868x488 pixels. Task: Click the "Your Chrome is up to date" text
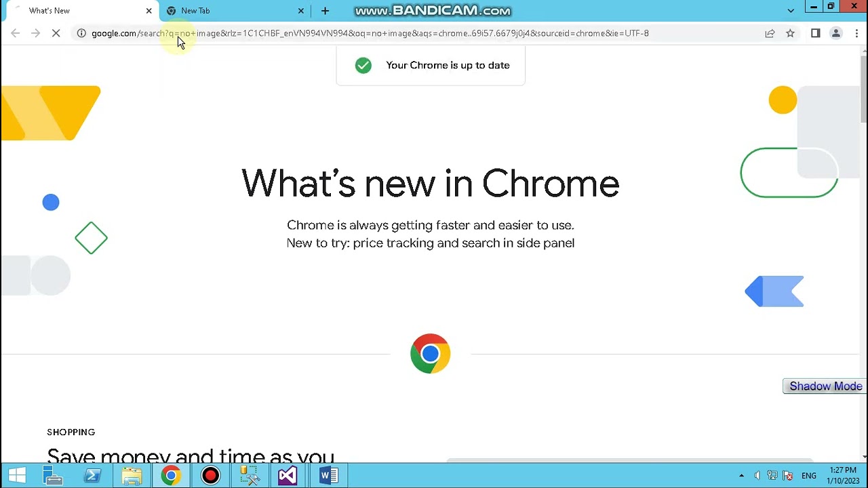coord(448,65)
